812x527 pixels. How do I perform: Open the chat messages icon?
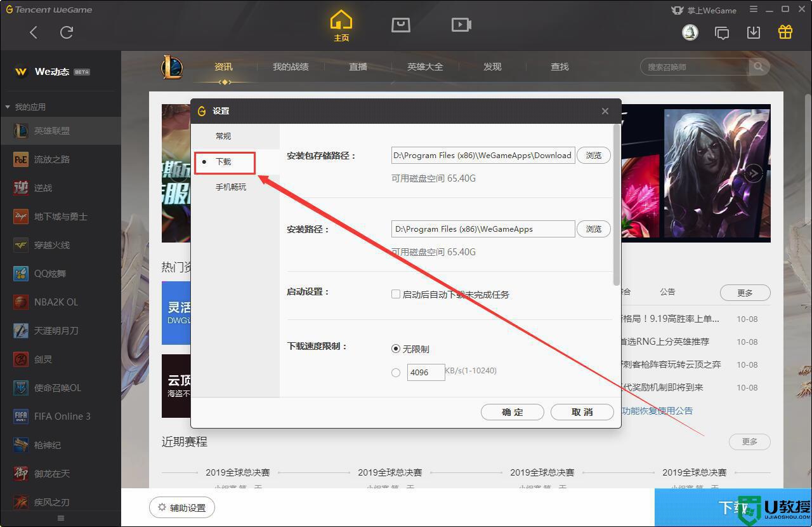[x=722, y=32]
